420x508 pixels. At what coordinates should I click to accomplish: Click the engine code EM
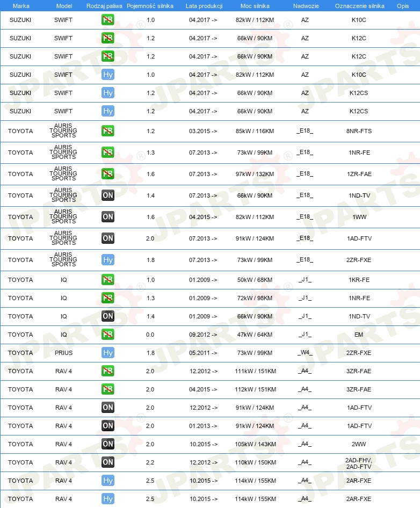coord(359,335)
